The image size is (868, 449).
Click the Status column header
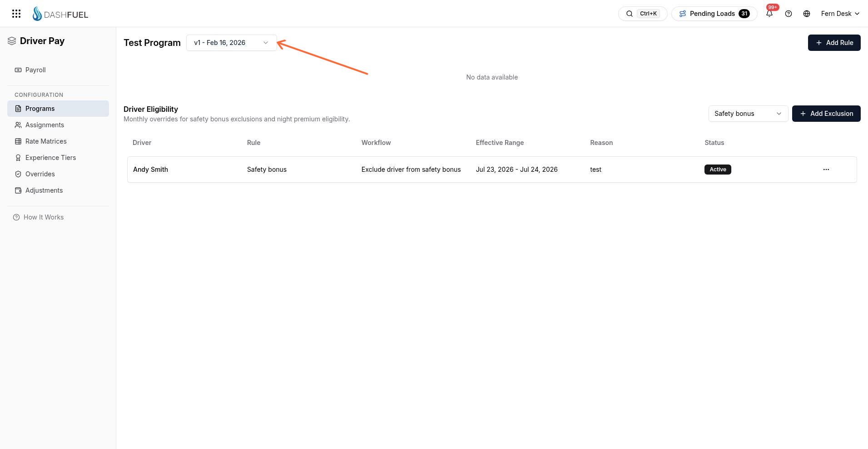point(714,143)
